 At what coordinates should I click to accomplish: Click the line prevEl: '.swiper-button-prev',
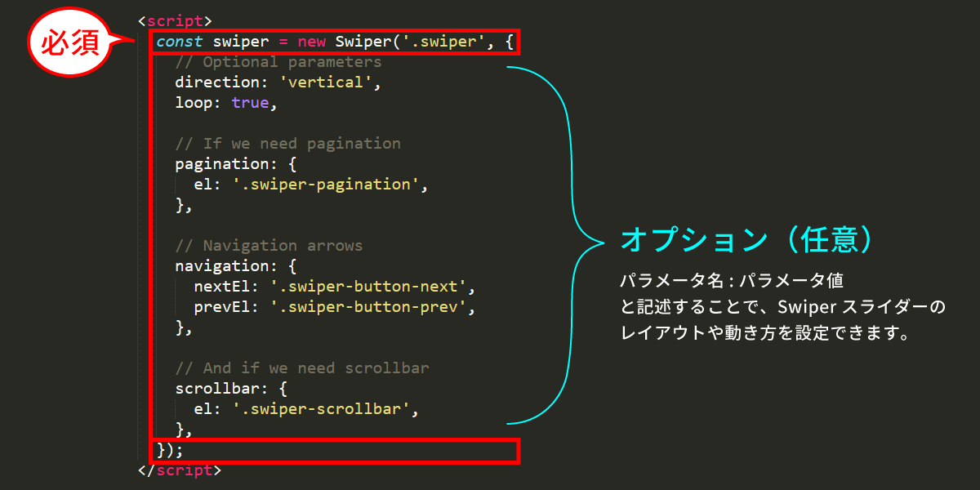[x=335, y=306]
